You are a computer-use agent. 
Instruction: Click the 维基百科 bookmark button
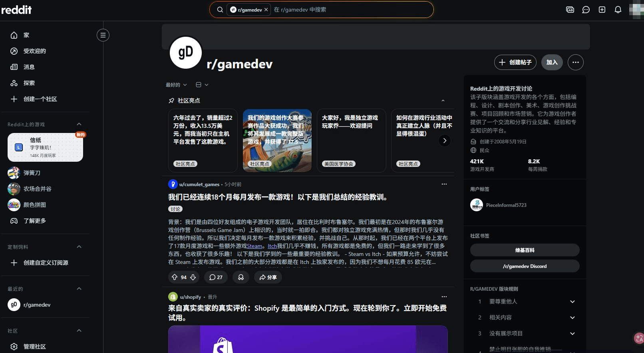click(x=525, y=250)
